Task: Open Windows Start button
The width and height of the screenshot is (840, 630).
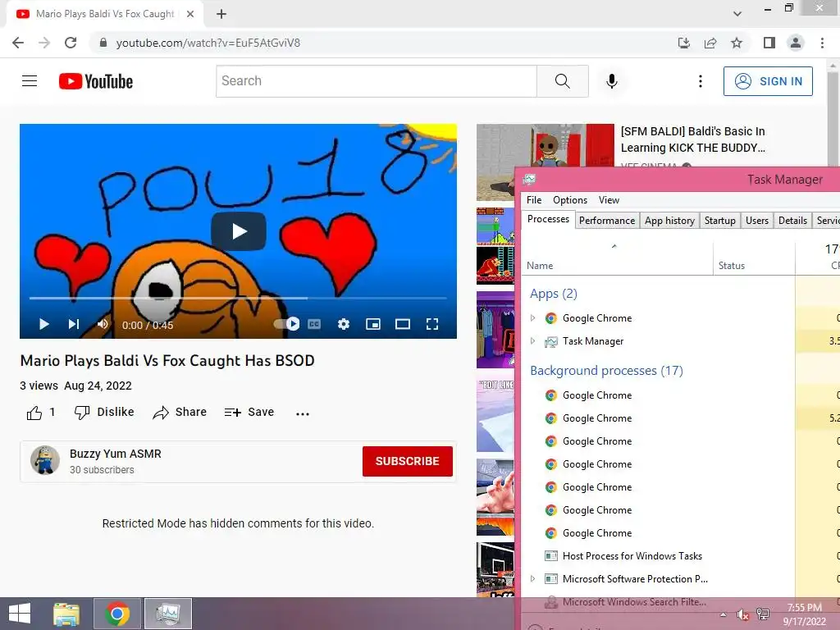Action: [20, 614]
